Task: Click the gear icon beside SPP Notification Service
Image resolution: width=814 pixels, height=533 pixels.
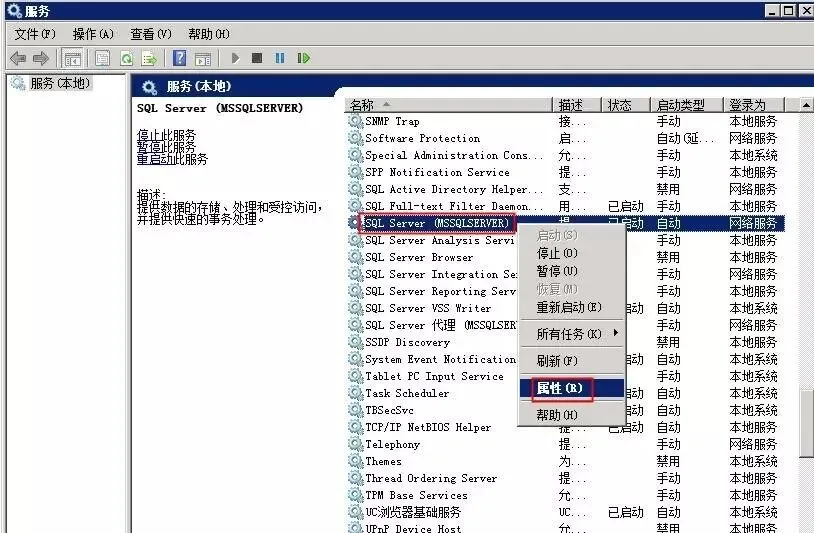Action: (355, 172)
